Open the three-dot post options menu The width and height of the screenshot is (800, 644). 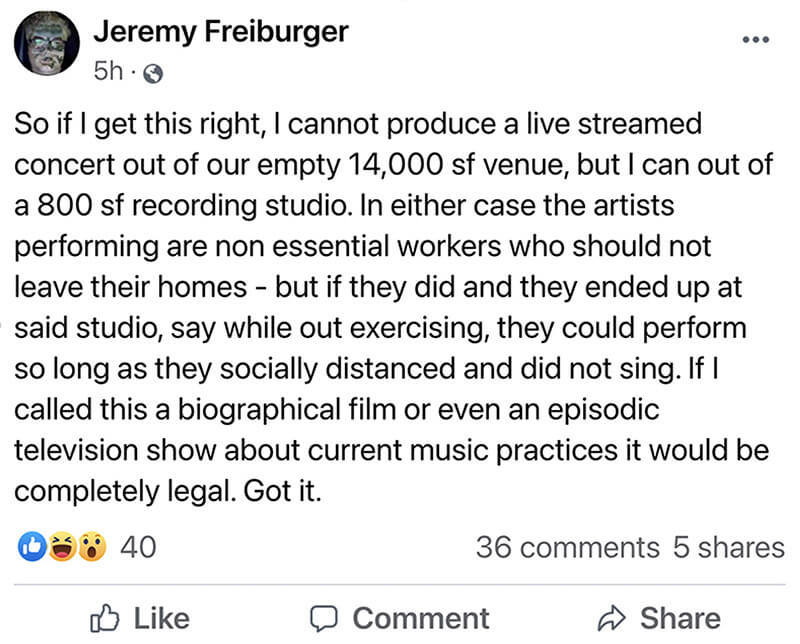coord(757,42)
